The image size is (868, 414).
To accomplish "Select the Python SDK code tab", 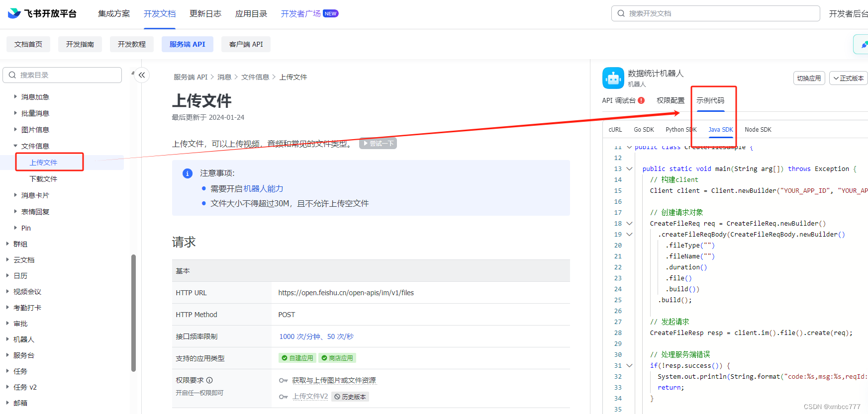I will [681, 130].
